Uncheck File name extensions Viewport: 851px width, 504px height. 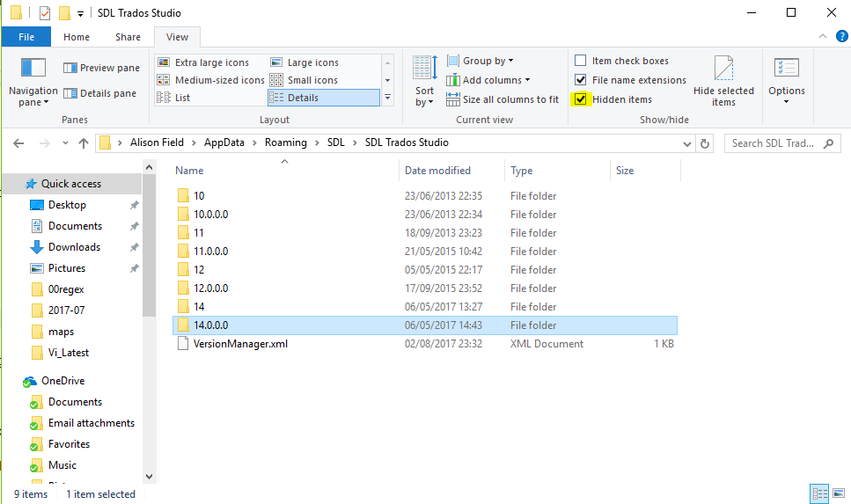pyautogui.click(x=580, y=80)
